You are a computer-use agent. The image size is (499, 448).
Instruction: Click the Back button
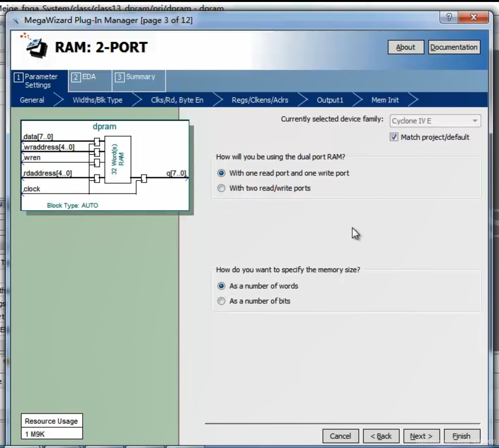tap(381, 436)
